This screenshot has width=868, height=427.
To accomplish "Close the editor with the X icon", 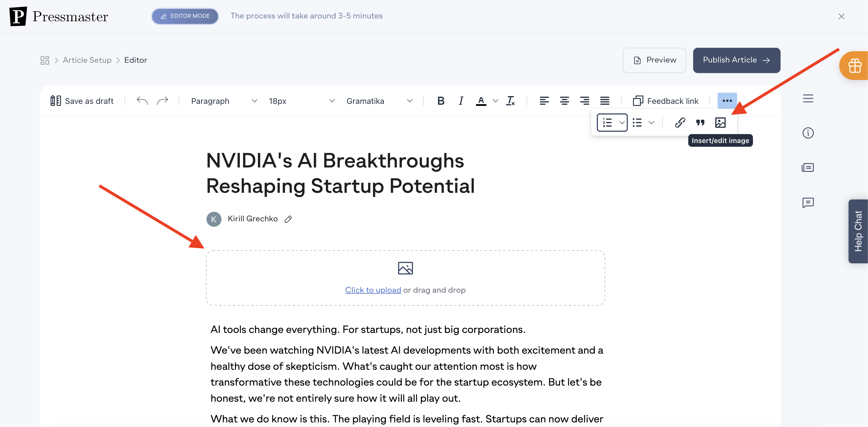I will click(x=841, y=16).
